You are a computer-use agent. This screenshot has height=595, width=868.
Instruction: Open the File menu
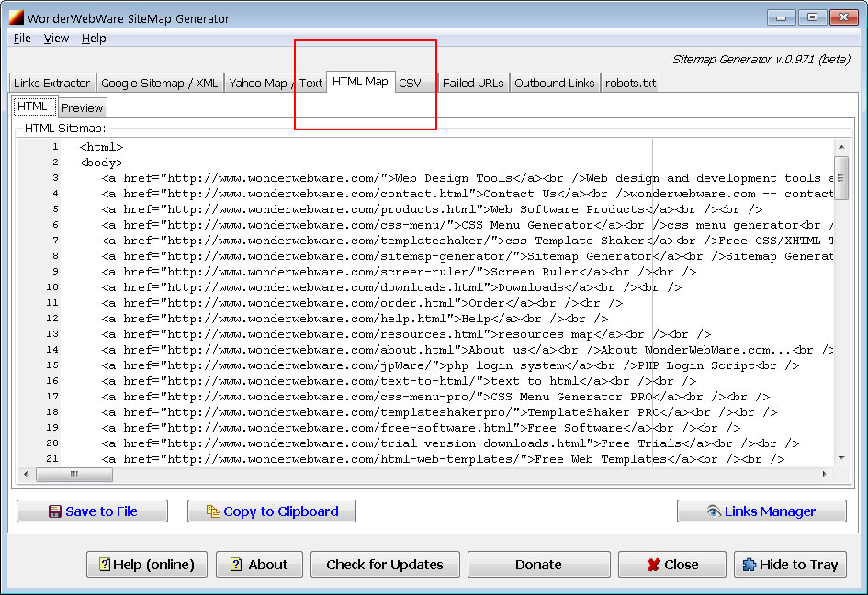[x=22, y=39]
